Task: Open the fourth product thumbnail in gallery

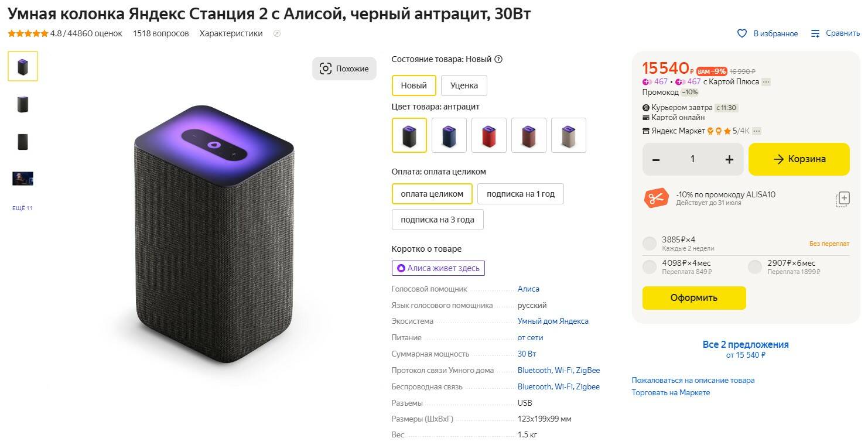Action: point(23,179)
